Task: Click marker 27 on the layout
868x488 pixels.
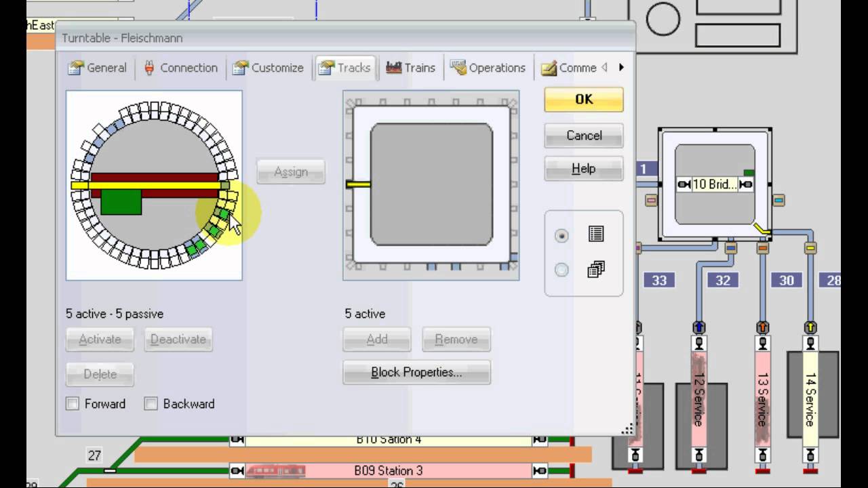Action: 94,456
